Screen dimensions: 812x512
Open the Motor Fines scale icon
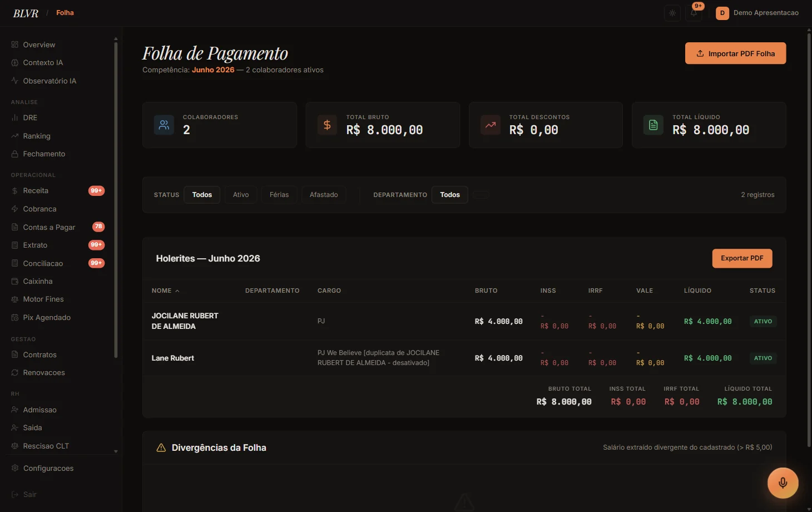pos(15,299)
